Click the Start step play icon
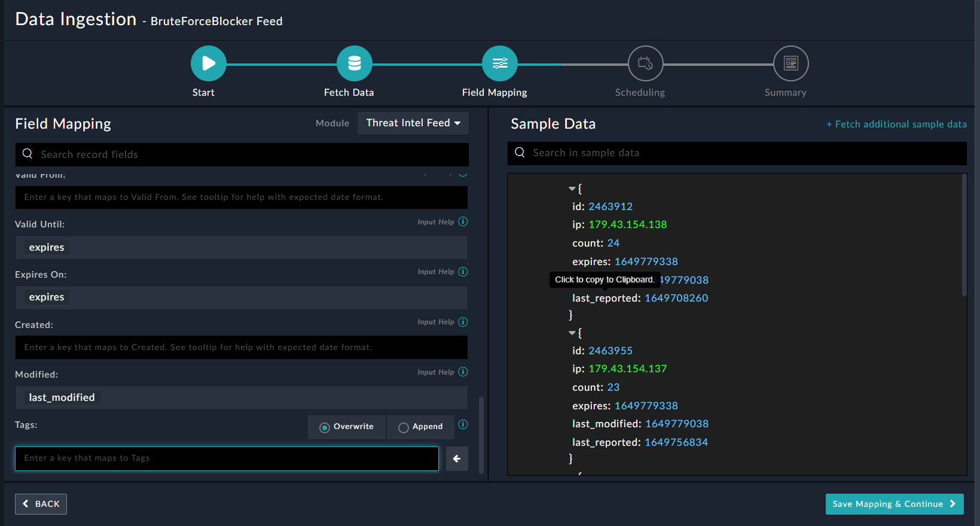The height and width of the screenshot is (526, 980). pos(208,63)
